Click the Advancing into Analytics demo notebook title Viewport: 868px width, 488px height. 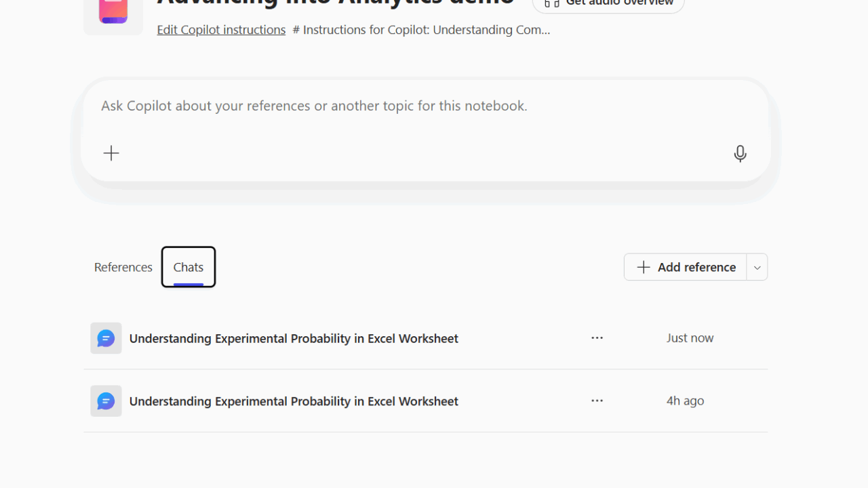pyautogui.click(x=336, y=3)
